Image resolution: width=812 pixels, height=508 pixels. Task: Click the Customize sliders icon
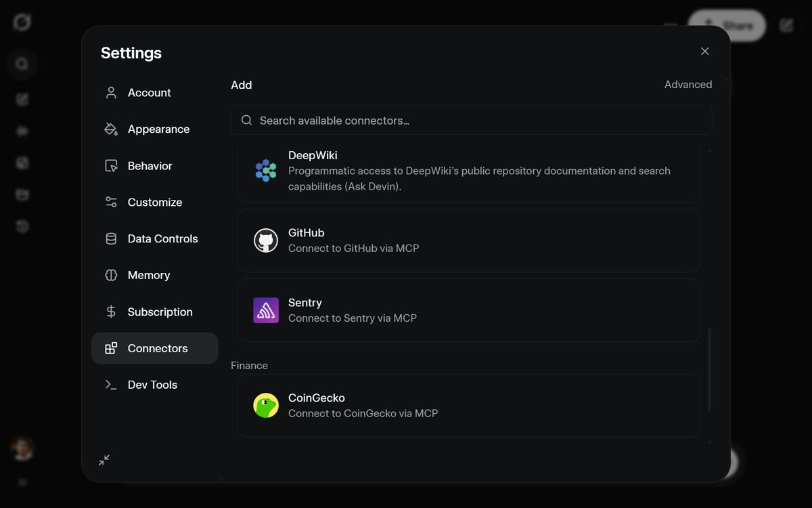click(111, 203)
